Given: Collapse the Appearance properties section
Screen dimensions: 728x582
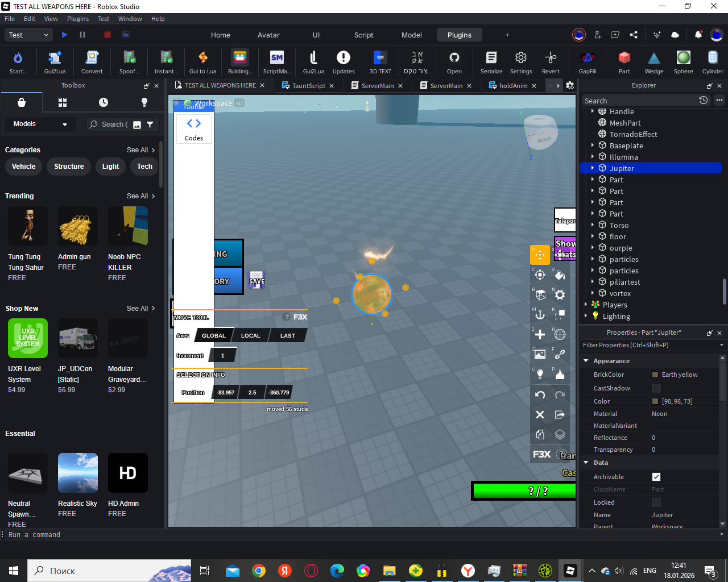Looking at the screenshot, I should [586, 360].
